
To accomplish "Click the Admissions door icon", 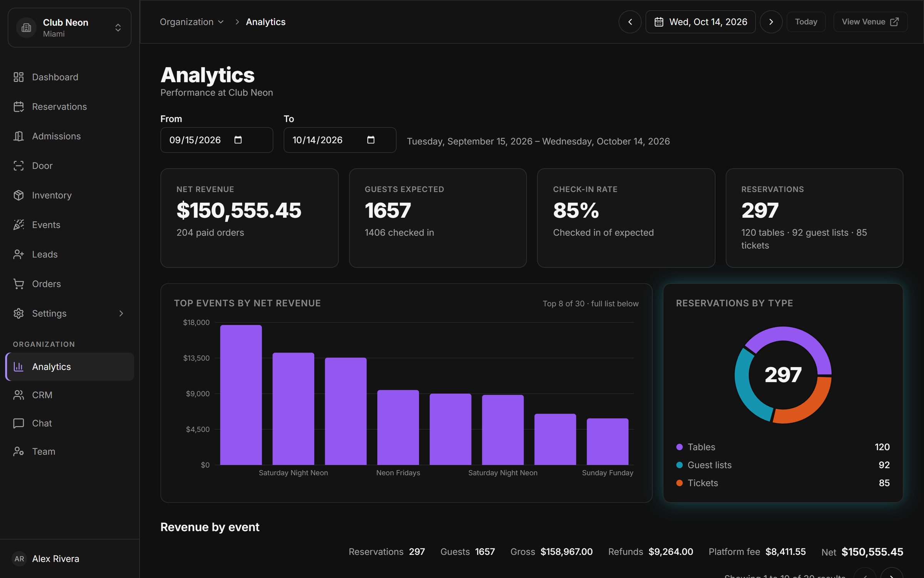I will 18,136.
